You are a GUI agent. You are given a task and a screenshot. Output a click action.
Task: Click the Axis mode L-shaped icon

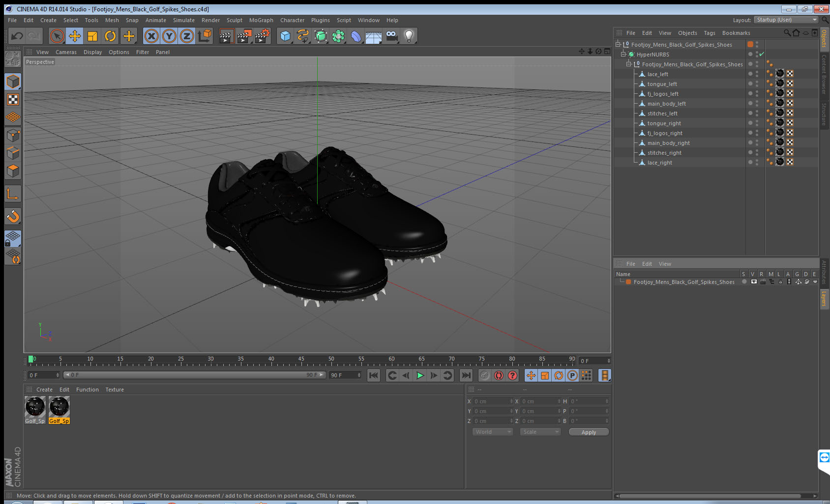point(13,194)
